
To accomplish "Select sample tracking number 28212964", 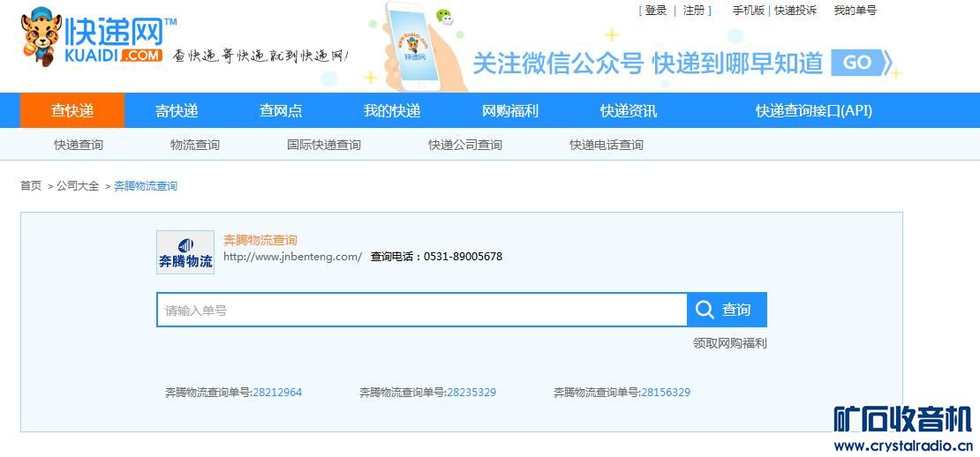I will tap(277, 392).
